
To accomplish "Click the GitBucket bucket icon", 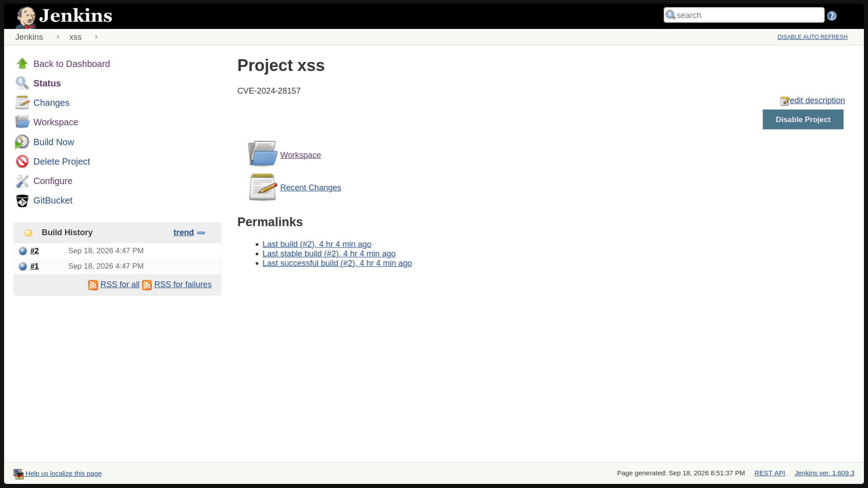I will [x=22, y=200].
